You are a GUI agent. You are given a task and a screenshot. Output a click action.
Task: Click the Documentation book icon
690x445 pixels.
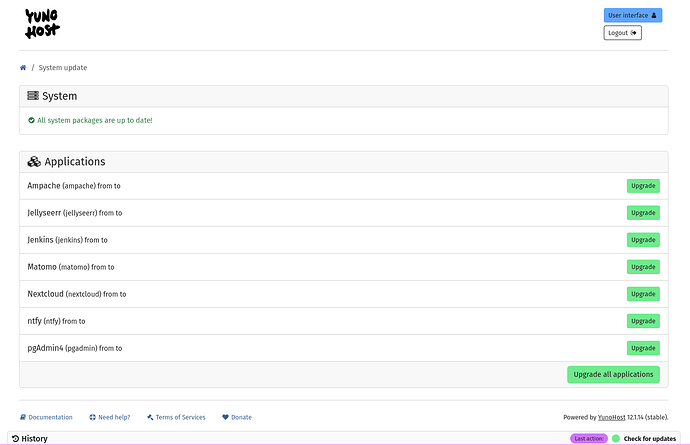tap(23, 417)
